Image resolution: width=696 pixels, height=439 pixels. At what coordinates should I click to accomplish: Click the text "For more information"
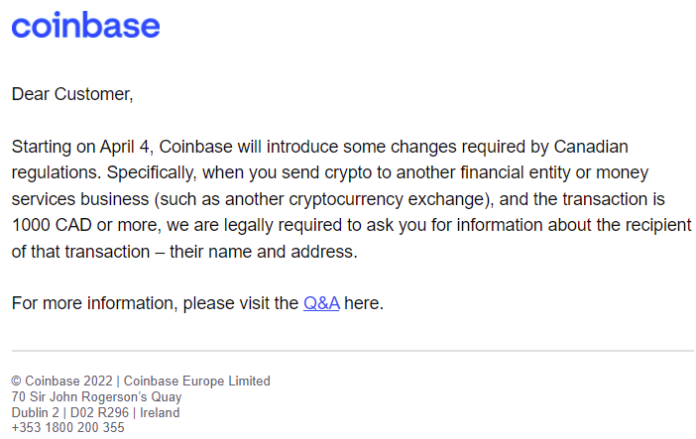[x=95, y=303]
